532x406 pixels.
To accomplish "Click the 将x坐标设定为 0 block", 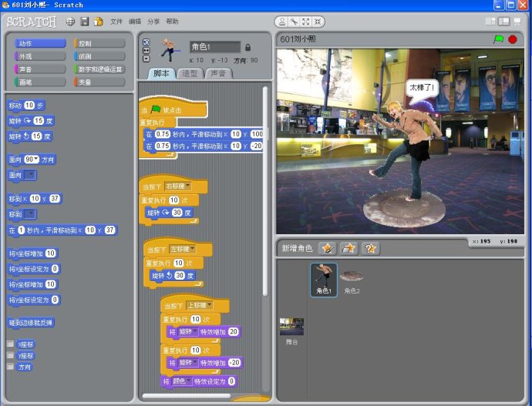I will [x=34, y=269].
